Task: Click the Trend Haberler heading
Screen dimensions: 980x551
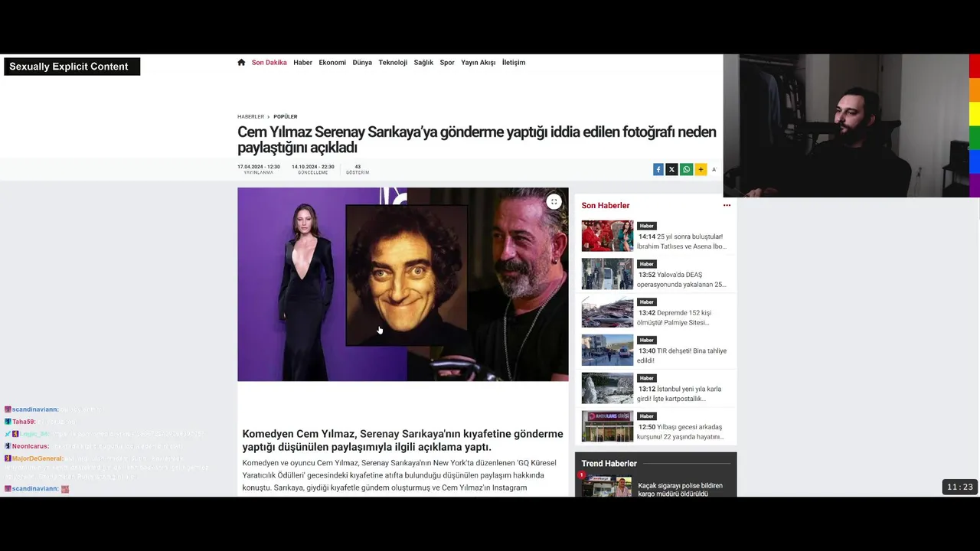Action: pyautogui.click(x=609, y=464)
